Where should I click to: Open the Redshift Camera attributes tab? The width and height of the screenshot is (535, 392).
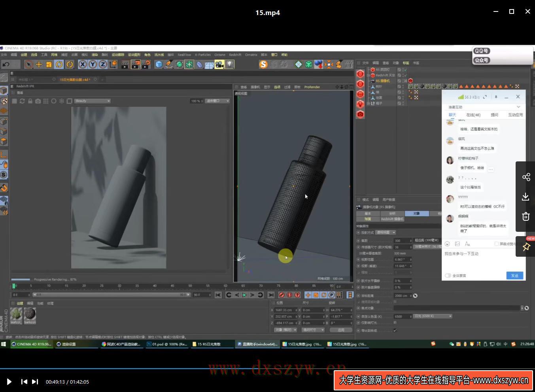click(x=392, y=219)
